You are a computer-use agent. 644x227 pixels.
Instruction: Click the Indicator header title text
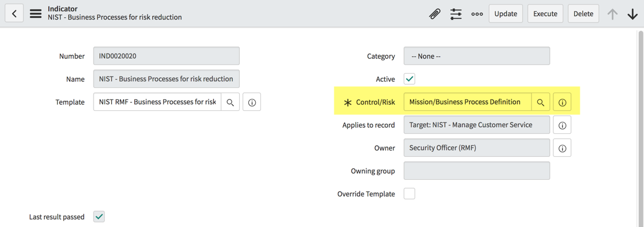63,9
